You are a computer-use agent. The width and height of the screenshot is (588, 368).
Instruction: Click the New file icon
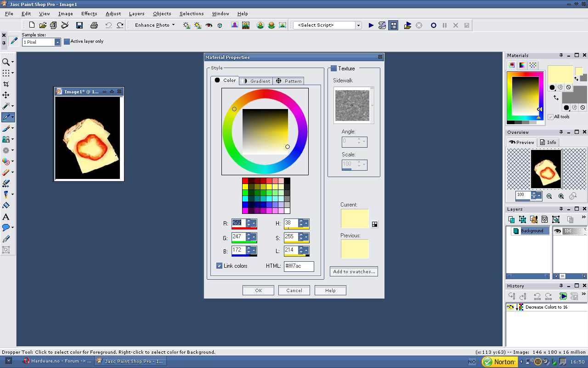[x=32, y=25]
